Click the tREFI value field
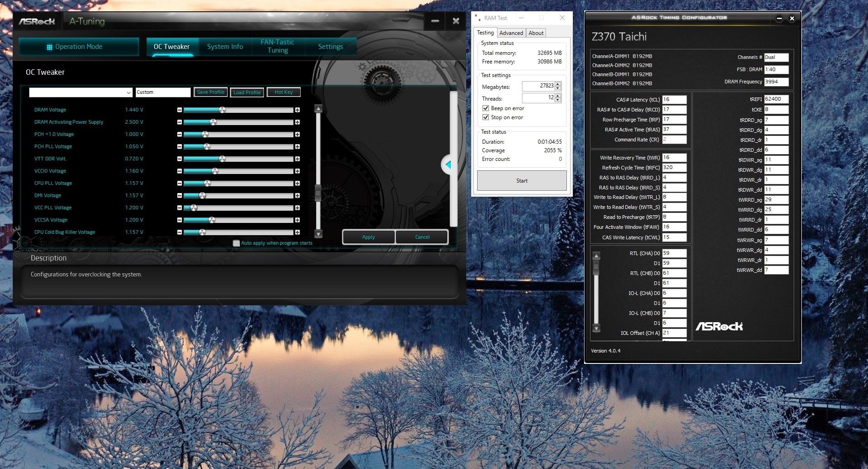This screenshot has height=469, width=868. (x=776, y=99)
